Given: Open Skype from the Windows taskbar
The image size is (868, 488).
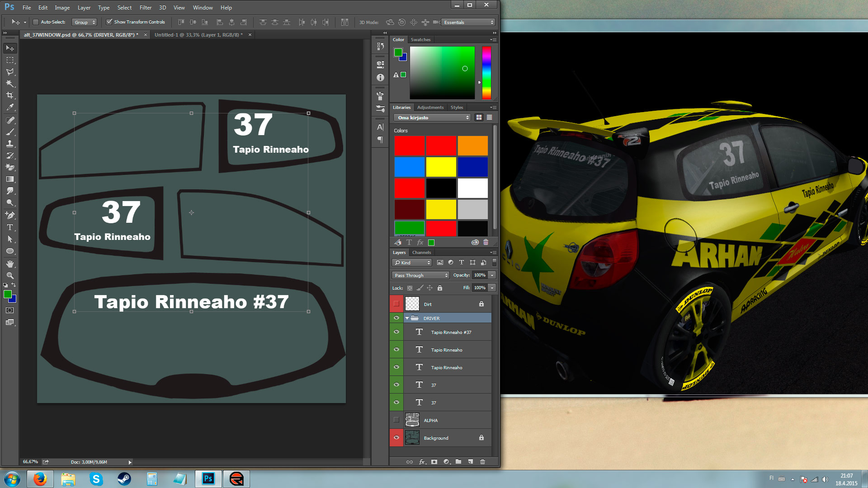Looking at the screenshot, I should [96, 479].
